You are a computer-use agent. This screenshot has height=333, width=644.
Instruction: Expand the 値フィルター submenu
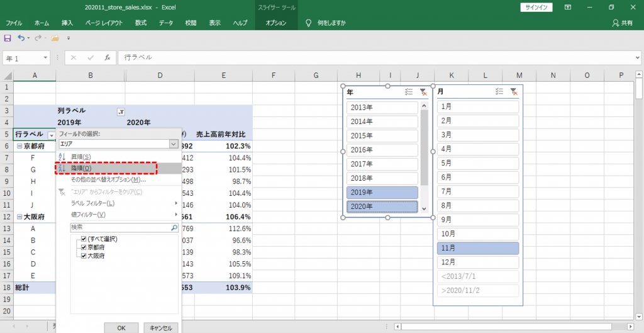[176, 215]
